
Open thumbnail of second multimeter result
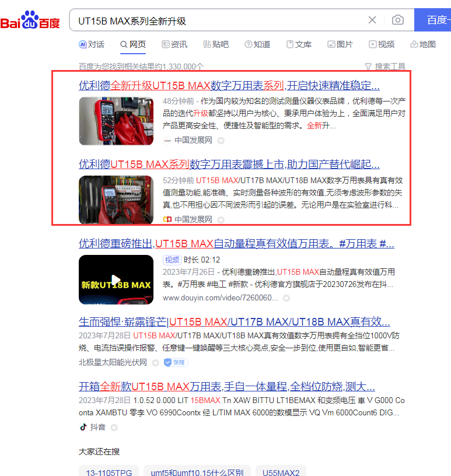click(116, 199)
